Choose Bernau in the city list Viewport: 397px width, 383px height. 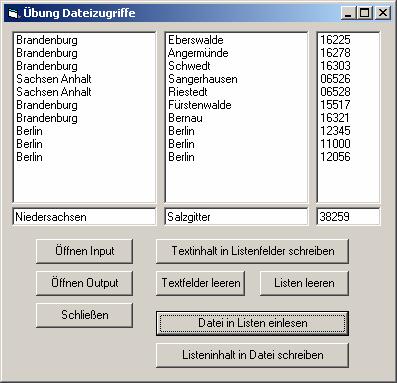click(x=236, y=118)
